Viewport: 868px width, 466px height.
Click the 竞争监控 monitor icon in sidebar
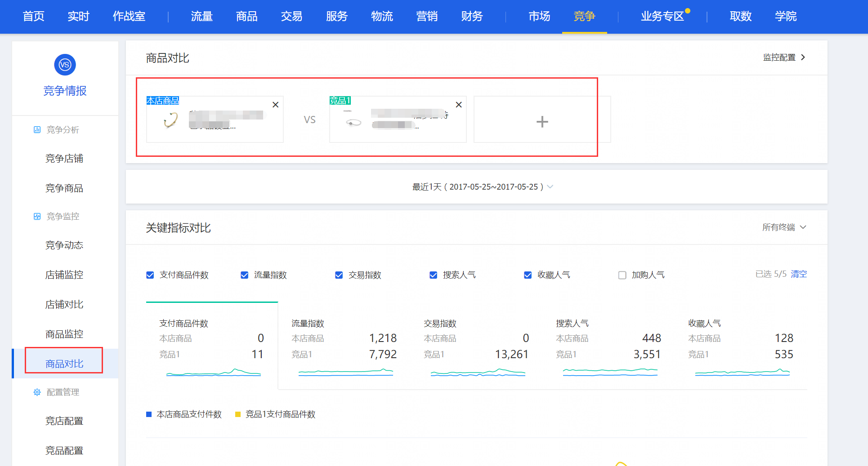coord(37,217)
